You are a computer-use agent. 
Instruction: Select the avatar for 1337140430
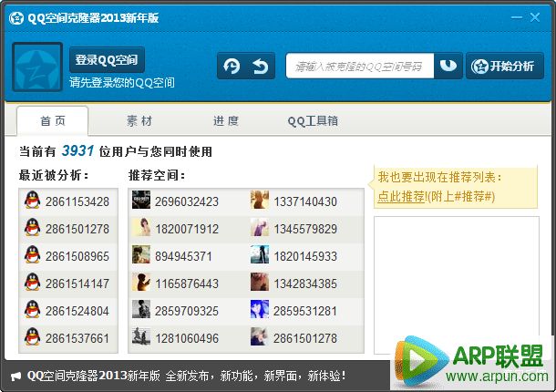point(260,200)
